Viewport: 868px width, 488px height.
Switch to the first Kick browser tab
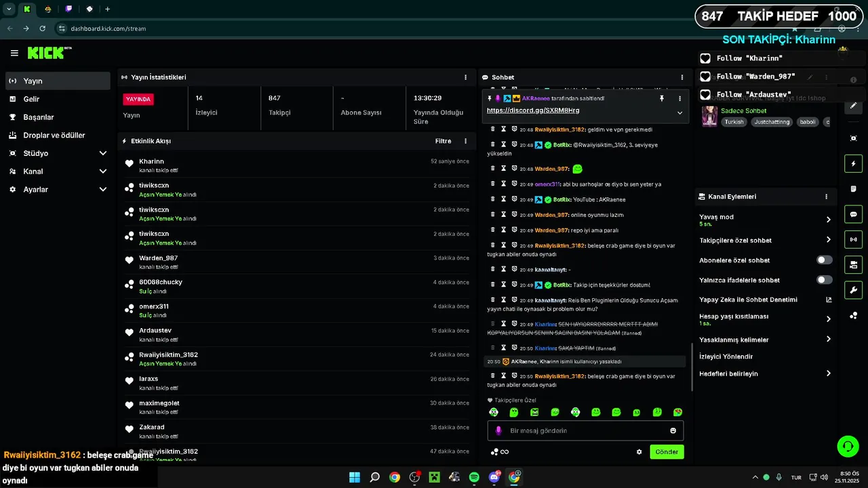coord(27,9)
